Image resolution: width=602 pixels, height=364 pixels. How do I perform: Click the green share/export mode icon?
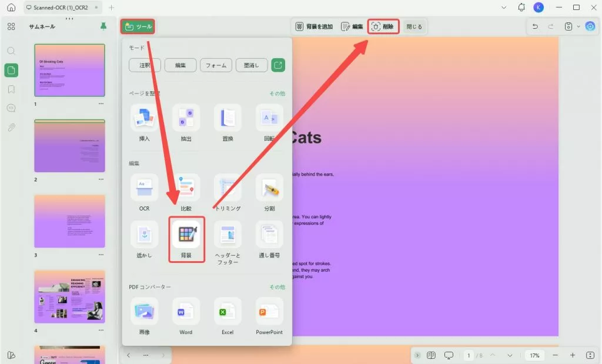[278, 65]
